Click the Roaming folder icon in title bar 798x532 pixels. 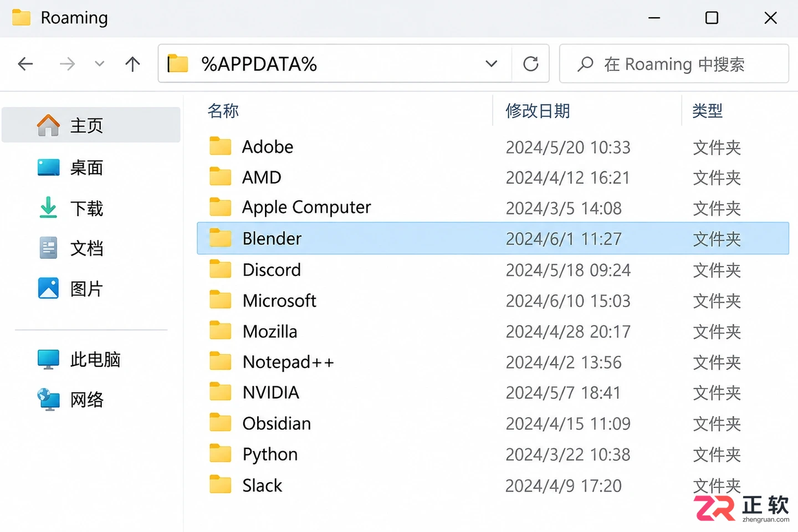click(21, 18)
